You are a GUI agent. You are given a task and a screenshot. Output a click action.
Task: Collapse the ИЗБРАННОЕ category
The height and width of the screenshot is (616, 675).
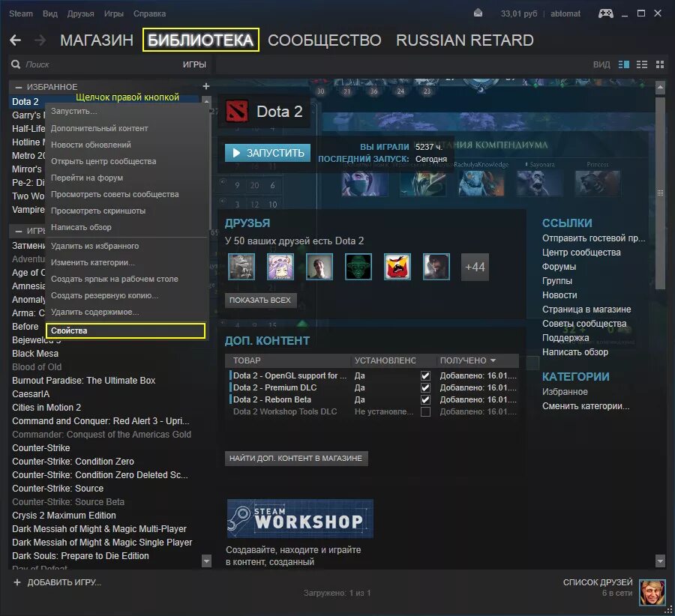tap(19, 87)
